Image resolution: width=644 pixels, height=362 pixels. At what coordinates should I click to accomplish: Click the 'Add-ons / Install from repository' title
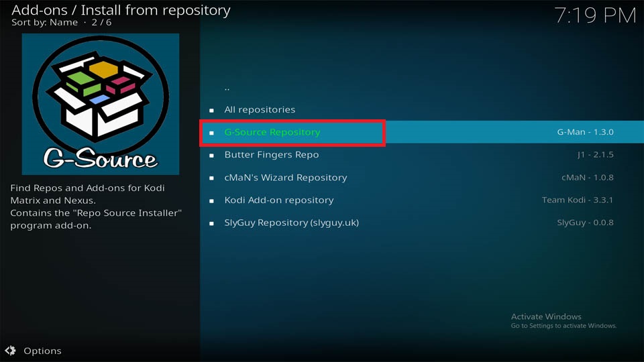[121, 10]
